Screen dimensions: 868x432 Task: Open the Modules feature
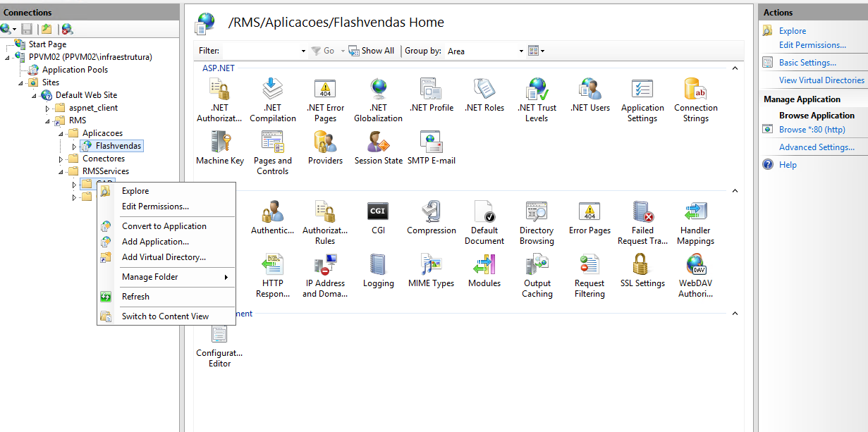[x=484, y=271]
